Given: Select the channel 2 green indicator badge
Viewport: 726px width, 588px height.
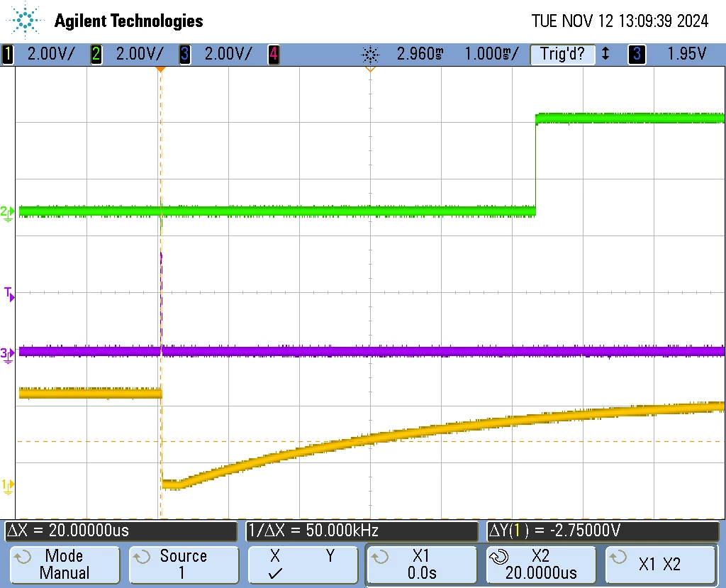Looking at the screenshot, I should coord(96,54).
